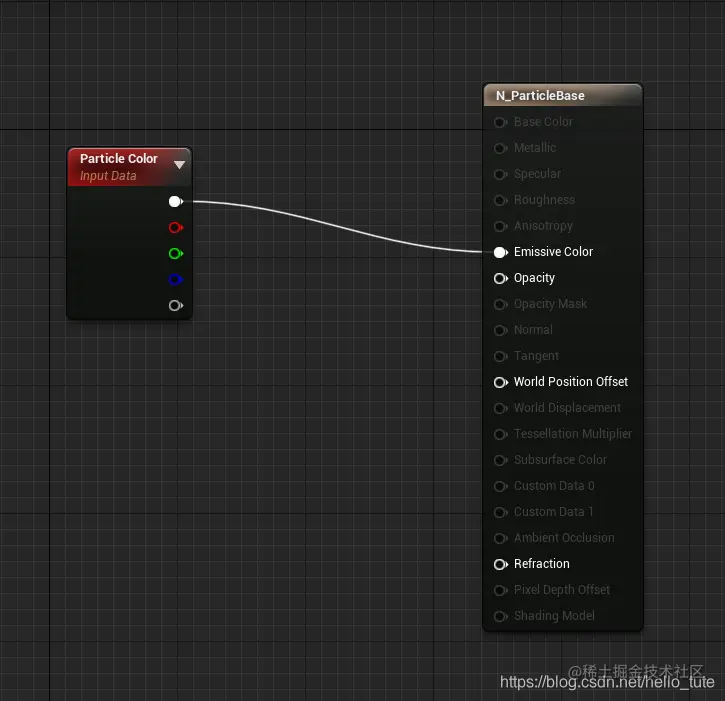Click the Tangent input pin
Image resolution: width=725 pixels, height=701 pixels.
500,357
